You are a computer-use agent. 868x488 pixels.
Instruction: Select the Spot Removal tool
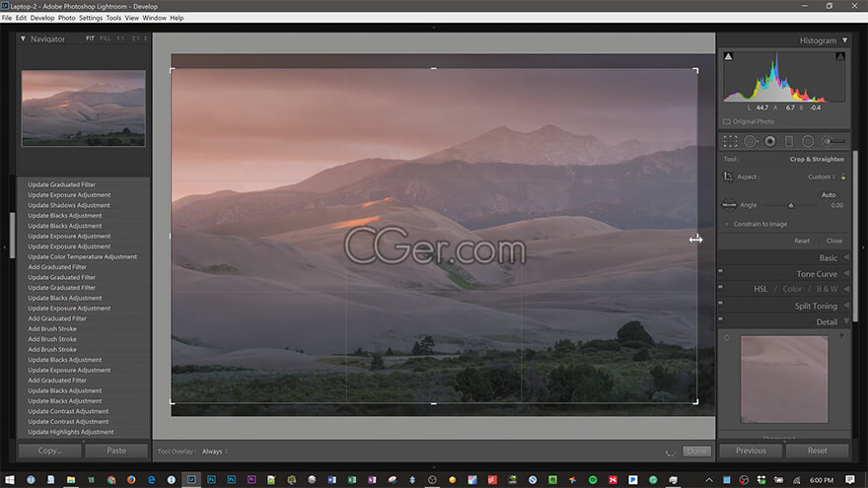click(x=750, y=141)
